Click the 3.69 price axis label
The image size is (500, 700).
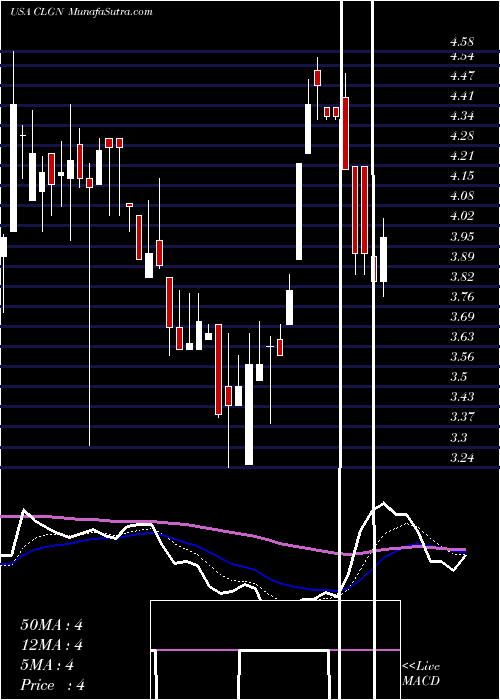pos(462,317)
